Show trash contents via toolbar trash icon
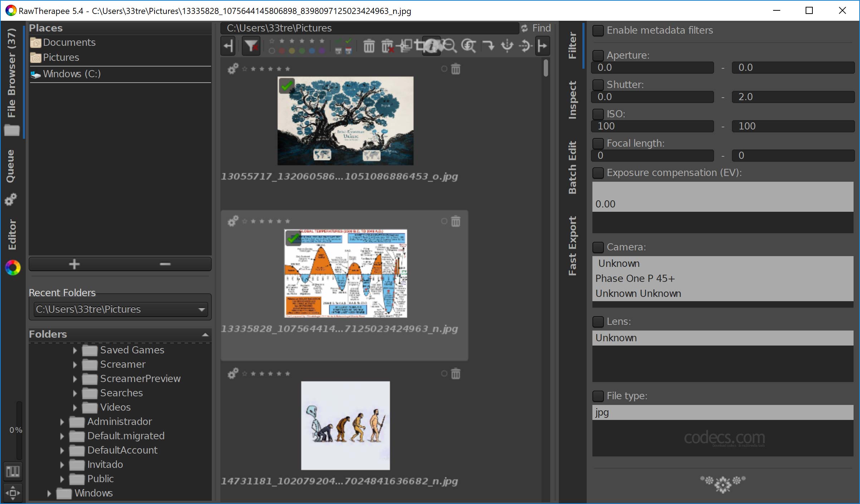Image resolution: width=860 pixels, height=504 pixels. click(369, 46)
